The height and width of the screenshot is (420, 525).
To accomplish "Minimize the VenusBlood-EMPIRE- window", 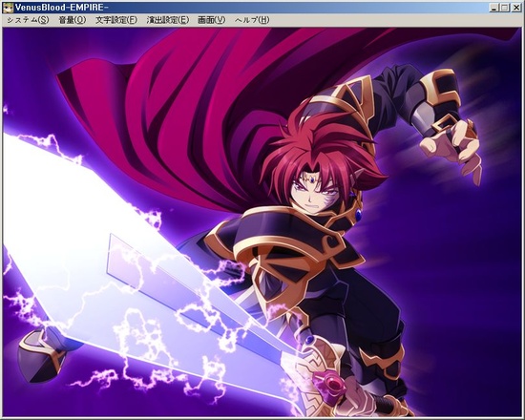I will pos(493,8).
